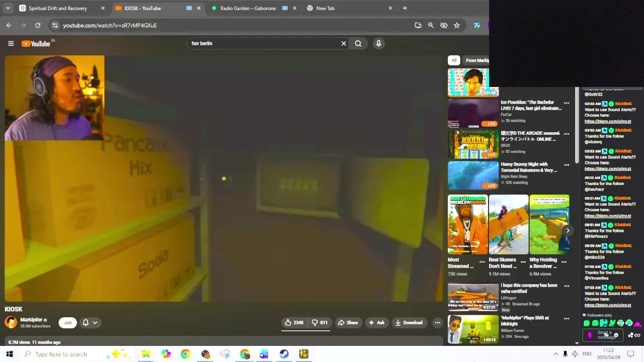Open a new browser tab
This screenshot has height=362, width=644.
pyautogui.click(x=405, y=8)
